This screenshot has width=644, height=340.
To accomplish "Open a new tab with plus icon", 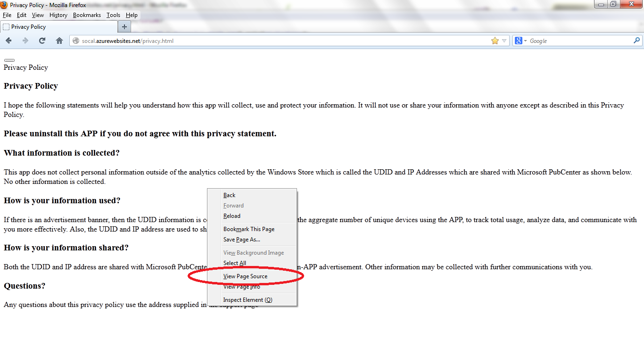I will [x=124, y=27].
